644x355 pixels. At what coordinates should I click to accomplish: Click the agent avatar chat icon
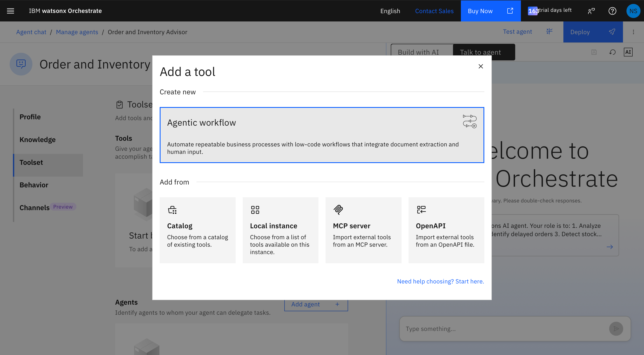click(x=21, y=64)
